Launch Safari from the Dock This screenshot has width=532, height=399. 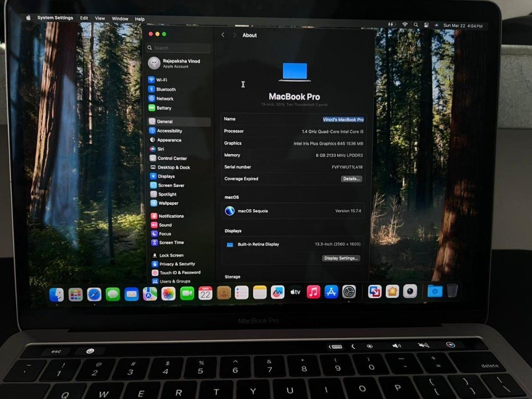[94, 294]
